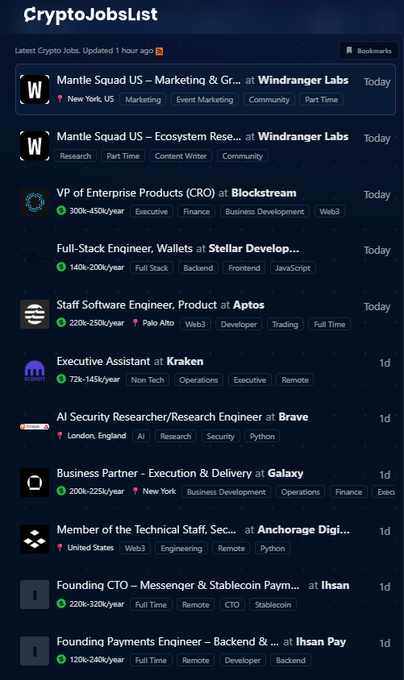404x680 pixels.
Task: Click the Blockstream company logo
Action: [35, 202]
